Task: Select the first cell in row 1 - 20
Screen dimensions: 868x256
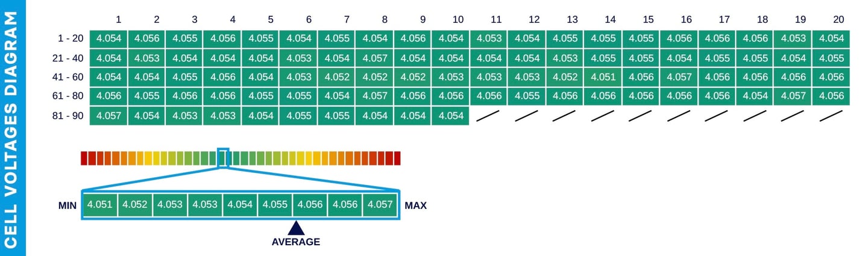Action: pos(108,39)
